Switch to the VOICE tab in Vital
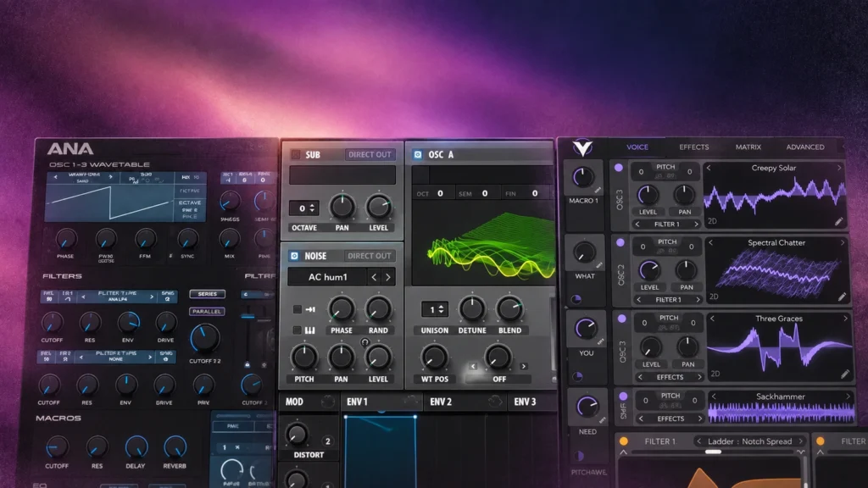The width and height of the screenshot is (868, 488). [637, 147]
